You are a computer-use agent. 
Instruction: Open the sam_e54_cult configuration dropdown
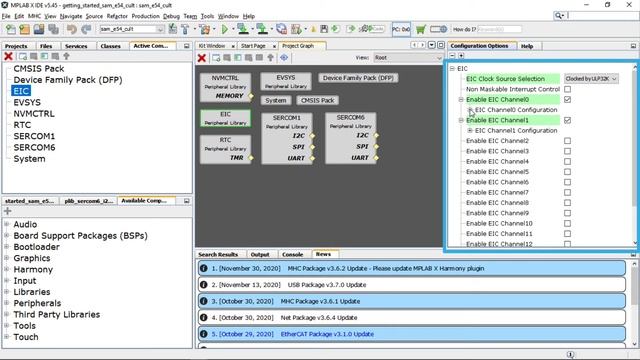(x=132, y=29)
